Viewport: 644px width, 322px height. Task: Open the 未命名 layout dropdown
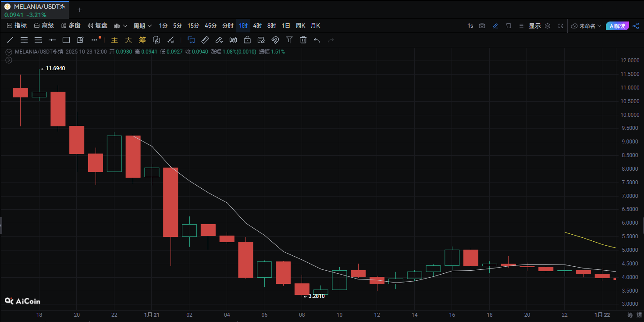pyautogui.click(x=586, y=26)
